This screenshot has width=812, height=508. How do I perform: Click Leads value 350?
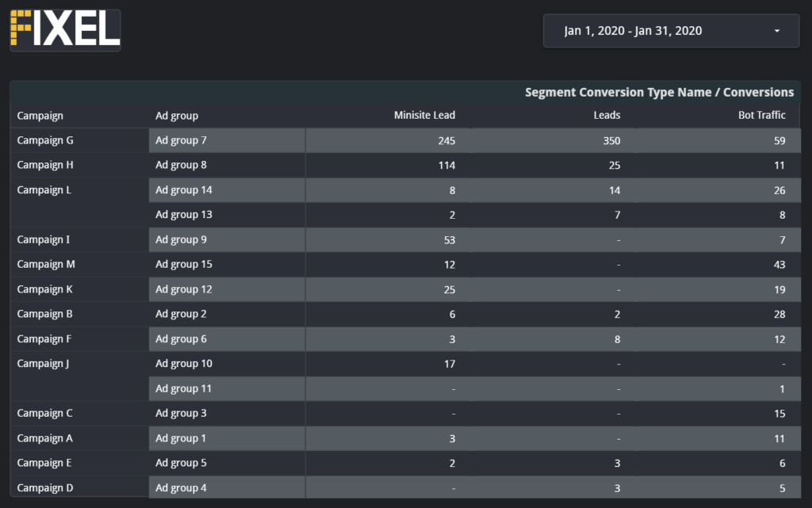611,141
